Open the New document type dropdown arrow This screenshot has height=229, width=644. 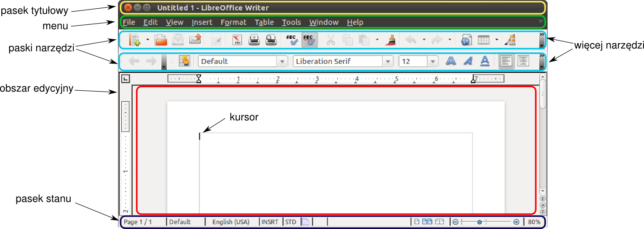tap(147, 40)
